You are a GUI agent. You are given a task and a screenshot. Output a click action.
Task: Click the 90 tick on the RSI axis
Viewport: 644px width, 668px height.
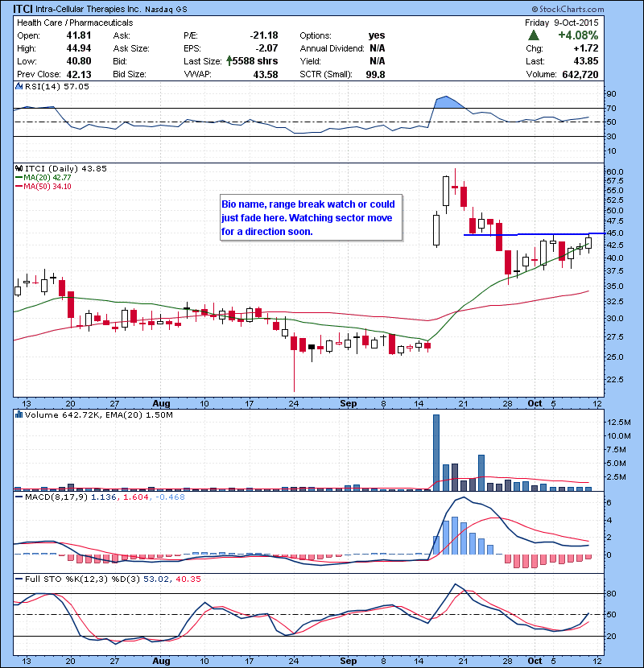point(611,93)
